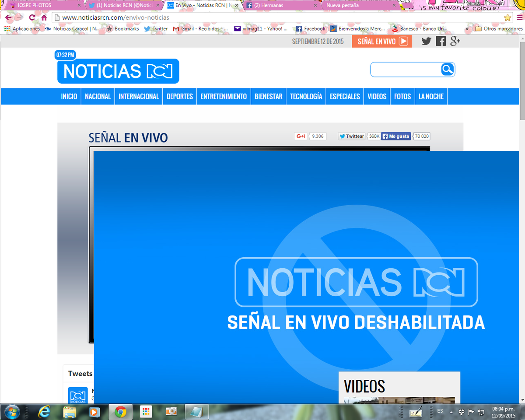Show hidden tray icons arrow

coord(452,412)
